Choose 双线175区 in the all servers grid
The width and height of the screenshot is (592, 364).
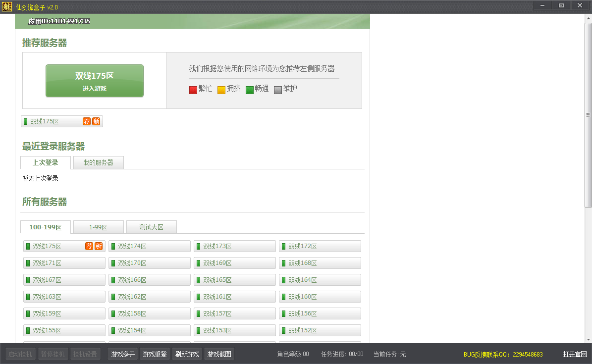coord(64,246)
